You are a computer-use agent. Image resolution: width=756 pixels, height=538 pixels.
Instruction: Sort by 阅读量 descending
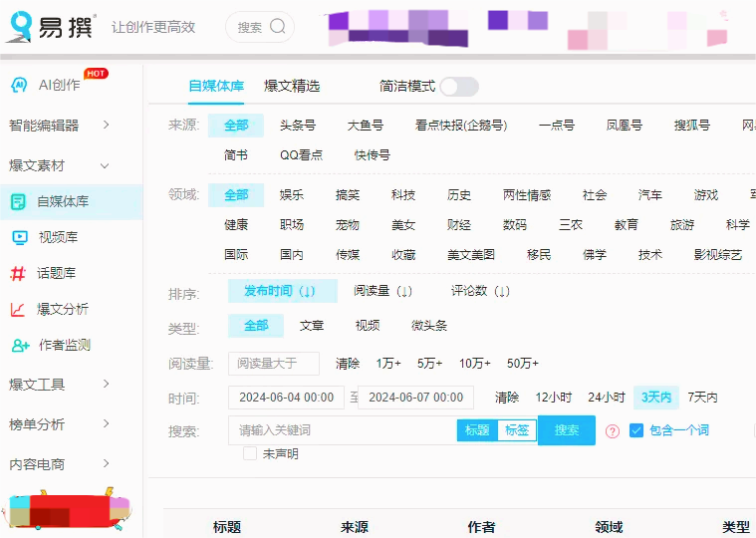click(x=382, y=291)
